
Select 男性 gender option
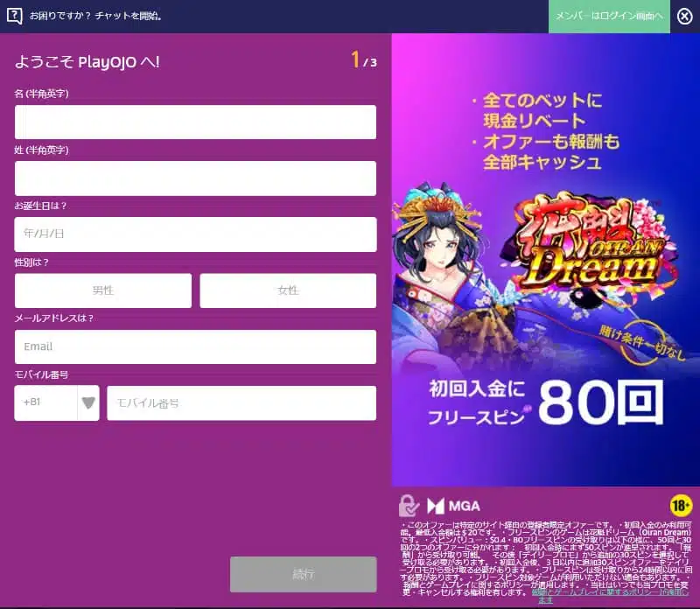[103, 290]
